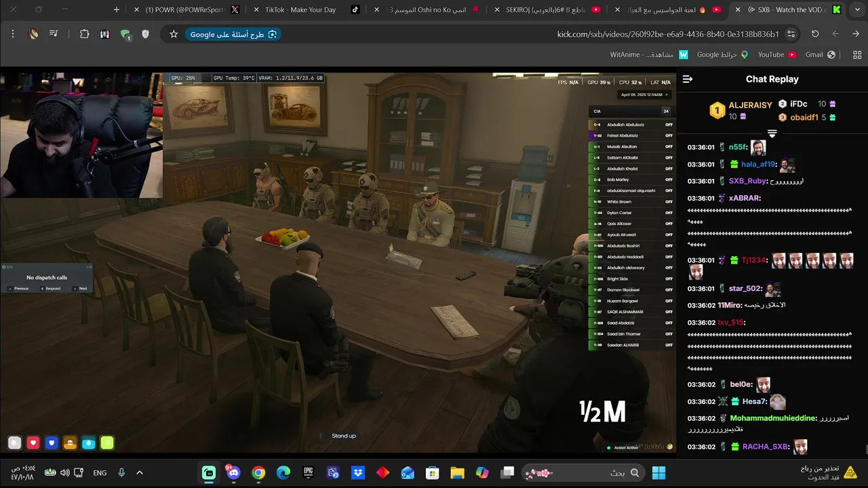Click username RACHA_SXB in chat
The height and width of the screenshot is (488, 868).
[766, 447]
